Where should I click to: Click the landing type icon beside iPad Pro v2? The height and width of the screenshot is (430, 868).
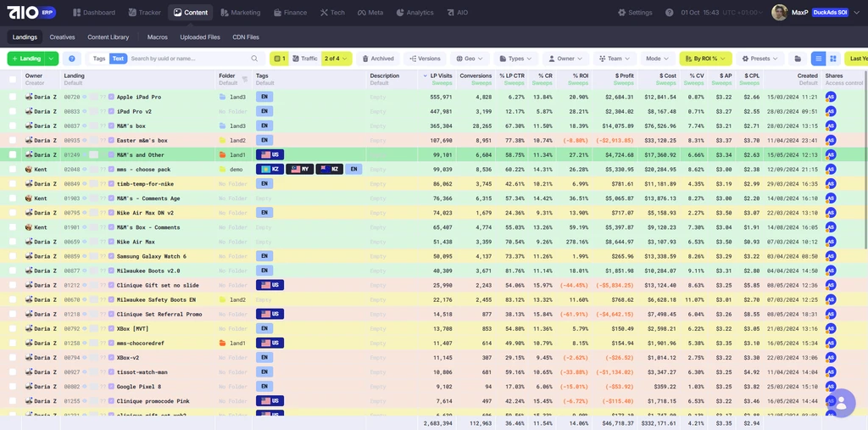(111, 111)
